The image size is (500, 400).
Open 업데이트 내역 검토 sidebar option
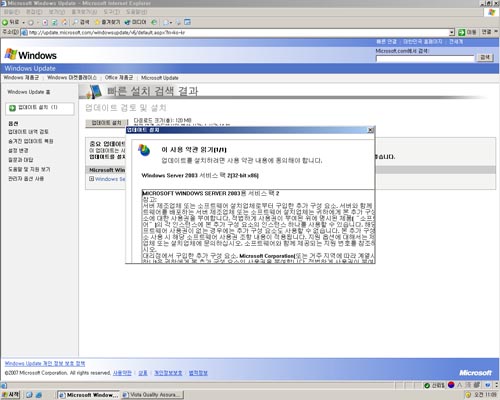[x=28, y=132]
